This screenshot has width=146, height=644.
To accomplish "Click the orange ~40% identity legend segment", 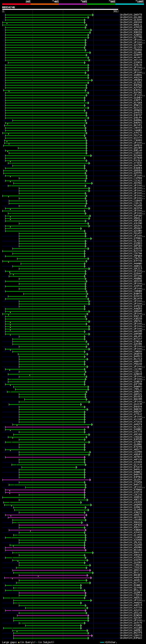I will (45, 4).
